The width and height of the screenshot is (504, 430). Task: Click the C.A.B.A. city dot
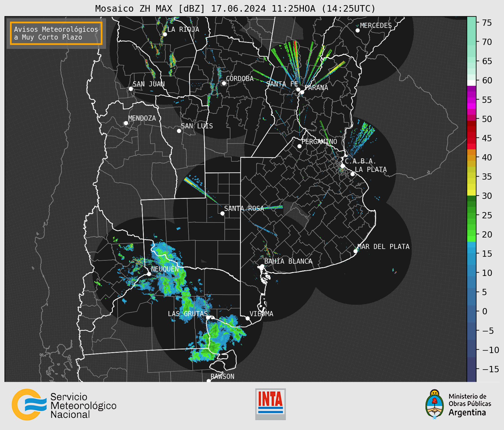point(343,166)
